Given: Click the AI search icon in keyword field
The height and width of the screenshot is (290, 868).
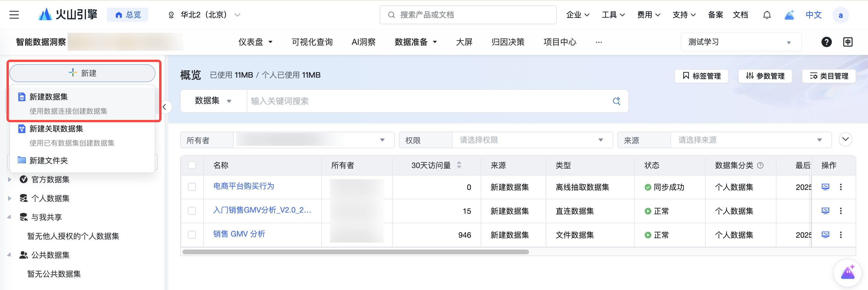Looking at the screenshot, I should (x=616, y=101).
